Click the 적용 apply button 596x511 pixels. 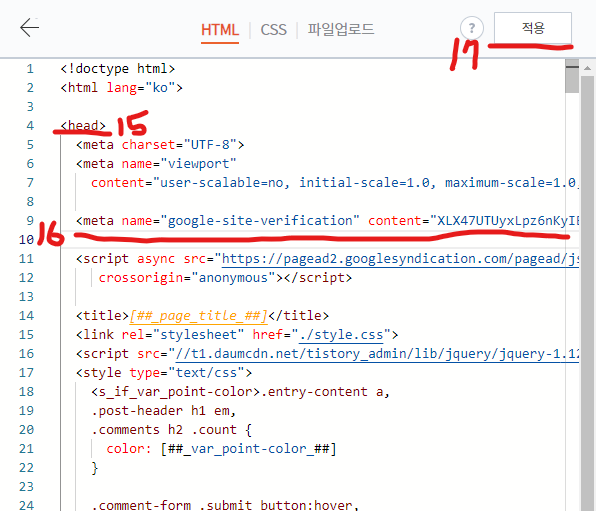(x=533, y=28)
